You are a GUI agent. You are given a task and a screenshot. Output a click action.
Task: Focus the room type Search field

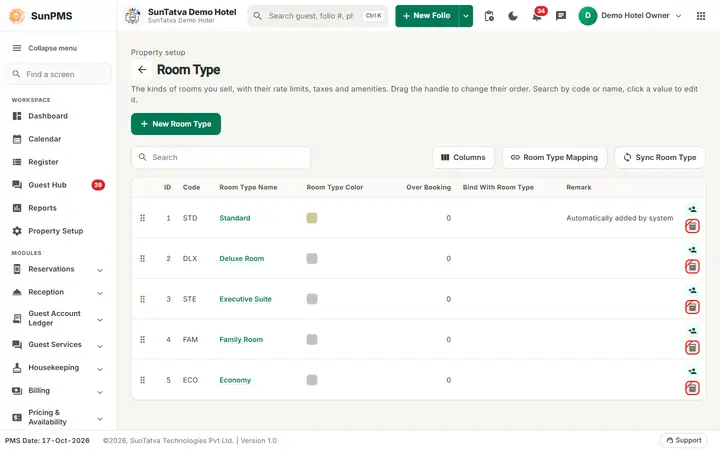click(x=221, y=158)
